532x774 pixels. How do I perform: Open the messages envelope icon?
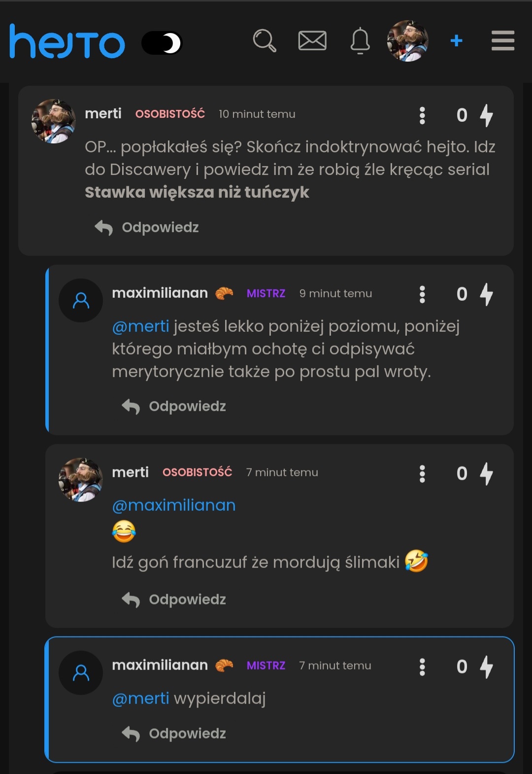click(x=312, y=40)
